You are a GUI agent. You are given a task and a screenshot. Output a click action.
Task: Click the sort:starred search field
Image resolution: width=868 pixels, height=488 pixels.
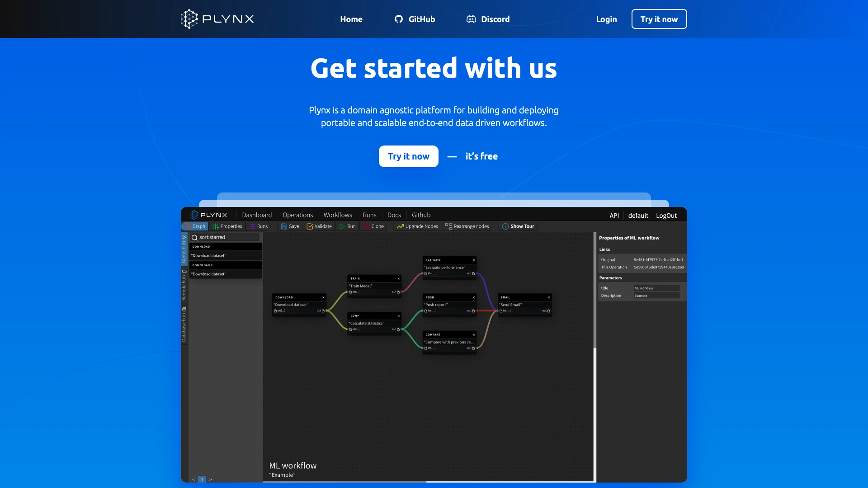pos(225,237)
